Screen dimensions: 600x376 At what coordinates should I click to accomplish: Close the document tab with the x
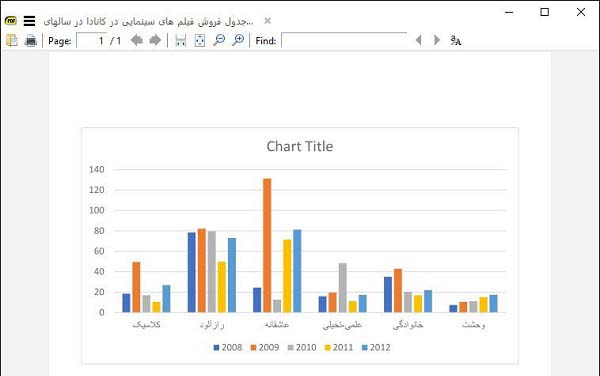[x=267, y=21]
